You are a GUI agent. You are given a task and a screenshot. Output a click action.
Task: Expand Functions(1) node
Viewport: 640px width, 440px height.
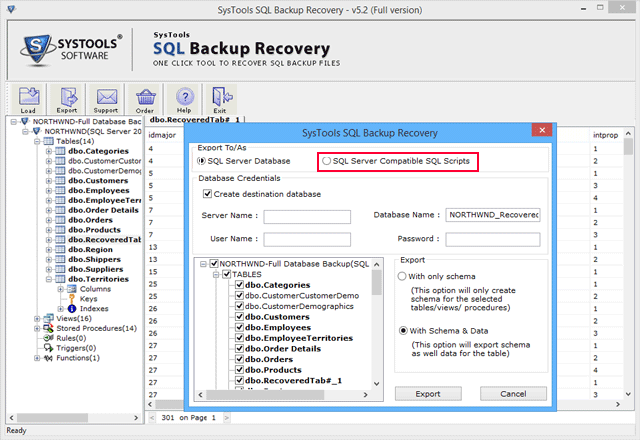[37, 358]
